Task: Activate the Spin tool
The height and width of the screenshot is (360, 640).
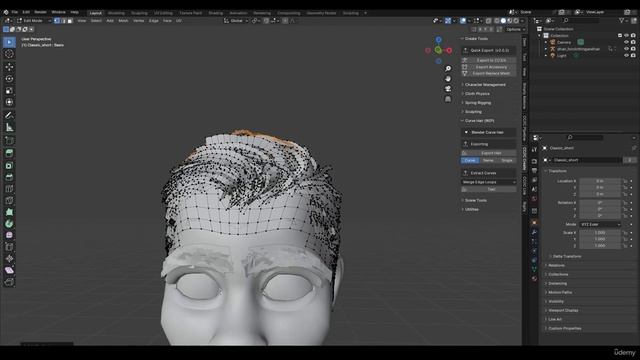Action: (9, 224)
